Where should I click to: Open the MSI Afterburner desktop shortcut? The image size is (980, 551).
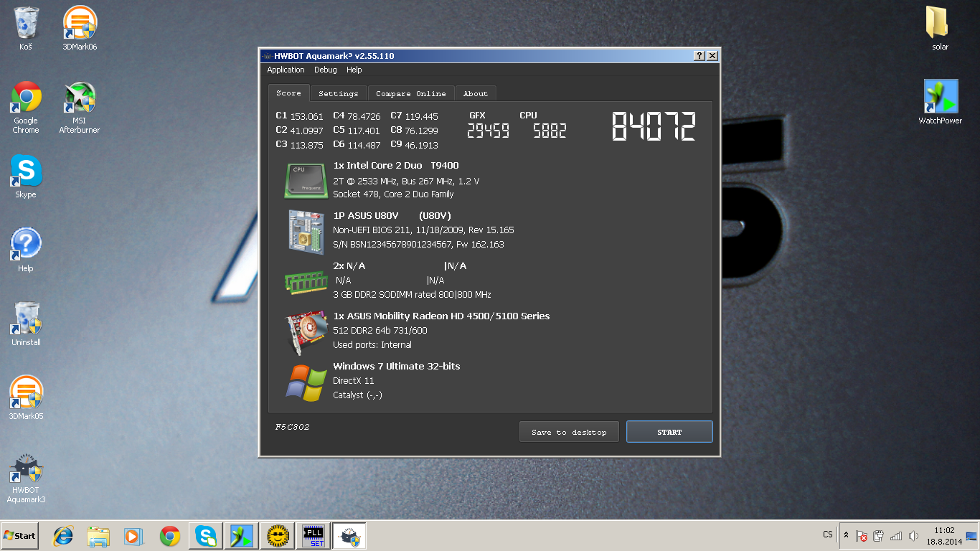[80, 108]
